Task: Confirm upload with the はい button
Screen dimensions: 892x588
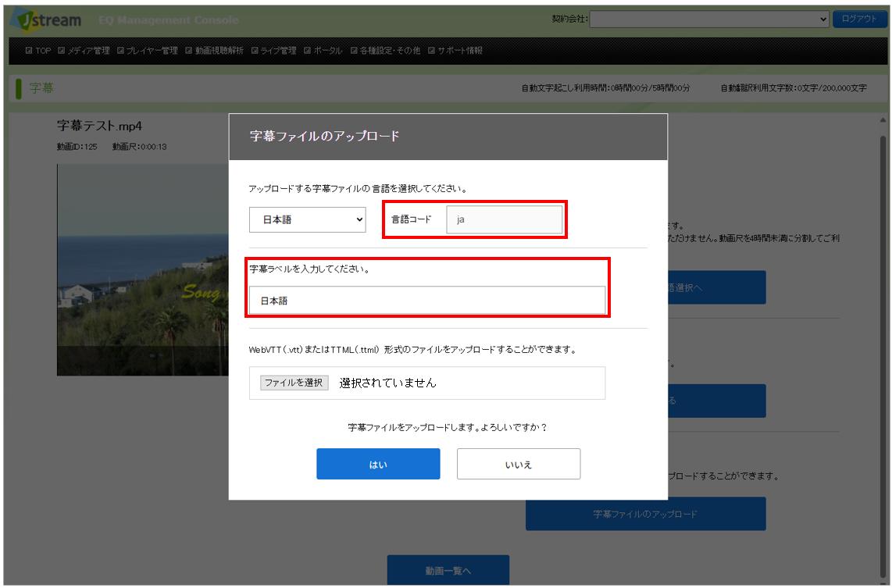Action: pyautogui.click(x=378, y=464)
